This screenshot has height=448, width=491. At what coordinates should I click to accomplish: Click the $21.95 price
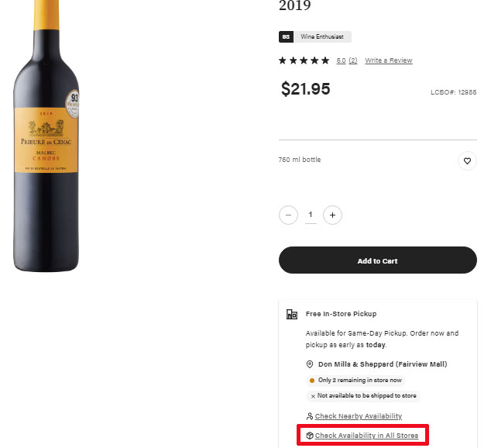point(305,89)
